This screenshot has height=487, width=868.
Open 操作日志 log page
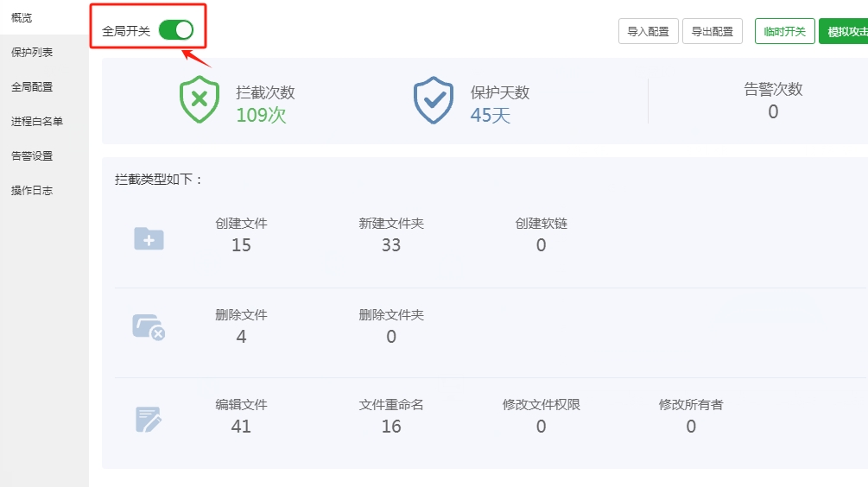[32, 191]
